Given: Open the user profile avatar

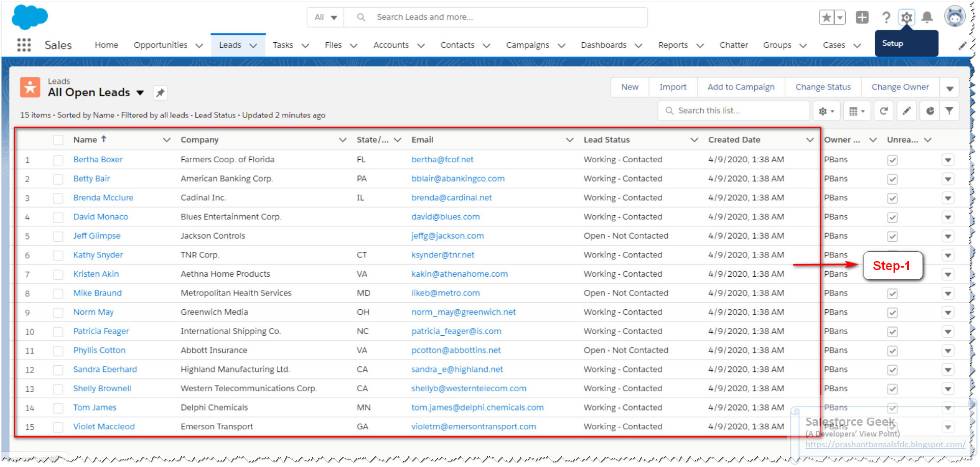Looking at the screenshot, I should coord(955,17).
